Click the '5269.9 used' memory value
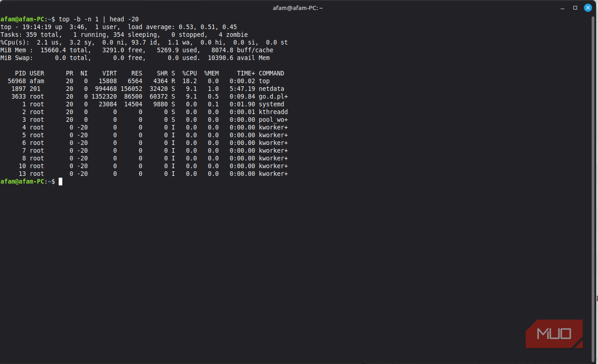The width and height of the screenshot is (598, 364). pyautogui.click(x=179, y=50)
